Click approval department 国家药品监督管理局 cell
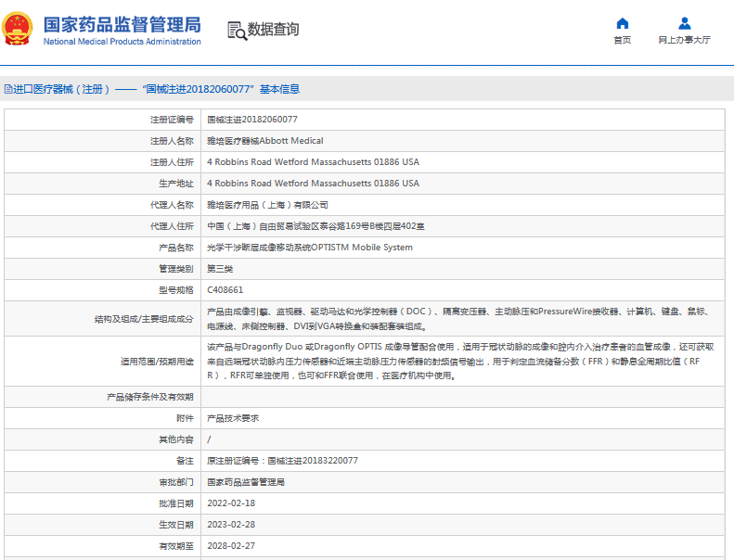This screenshot has width=734, height=560. tap(246, 482)
